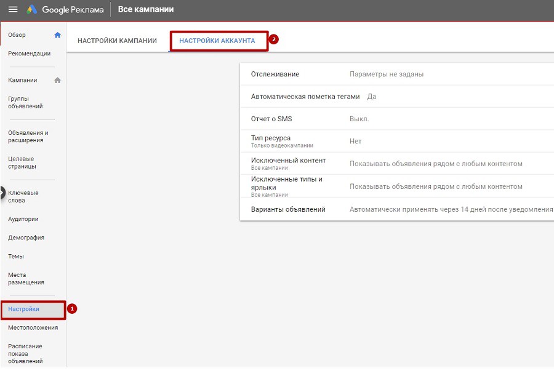The height and width of the screenshot is (392, 554).
Task: Expand the Отчет о SMS row
Action: tap(396, 119)
